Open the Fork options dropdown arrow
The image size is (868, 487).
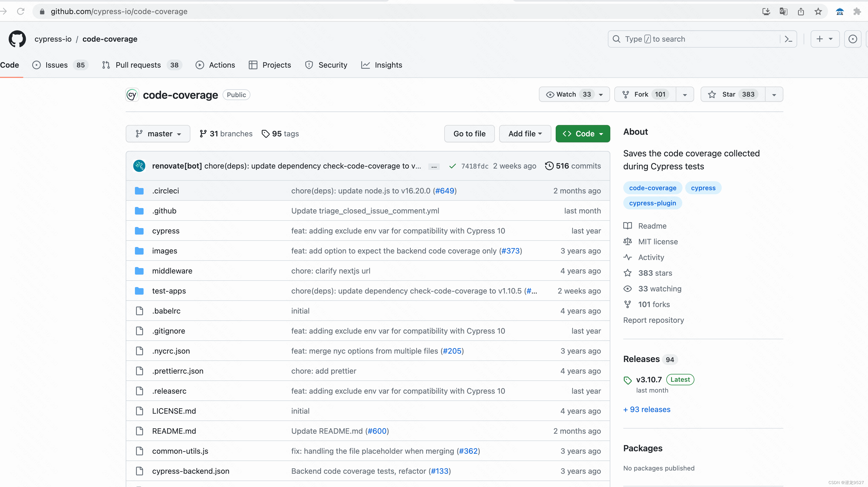point(684,95)
